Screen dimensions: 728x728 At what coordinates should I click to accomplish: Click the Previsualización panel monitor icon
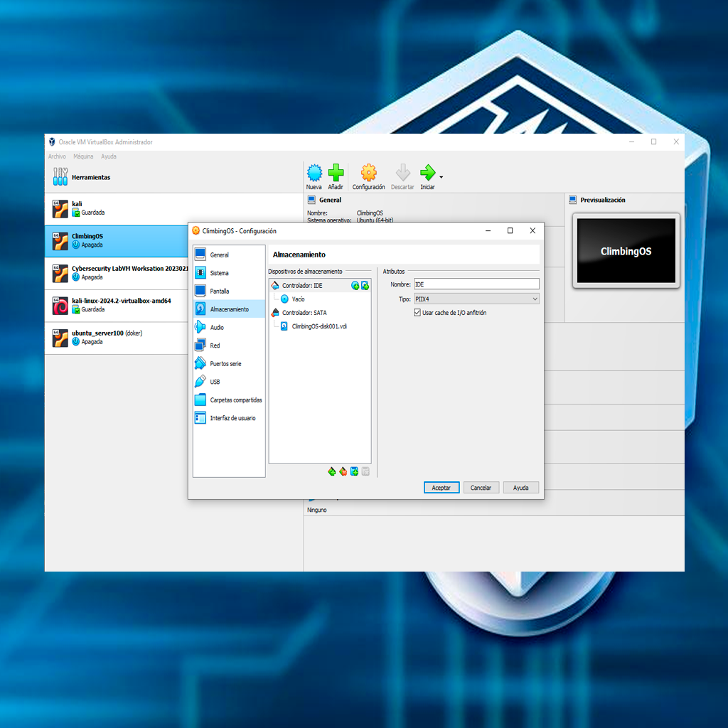(572, 200)
